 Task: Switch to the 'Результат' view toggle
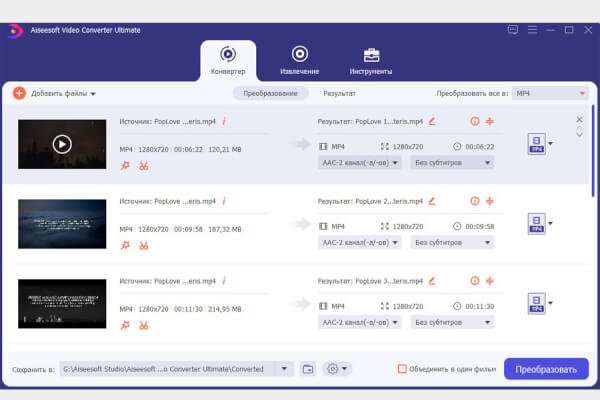tap(339, 93)
